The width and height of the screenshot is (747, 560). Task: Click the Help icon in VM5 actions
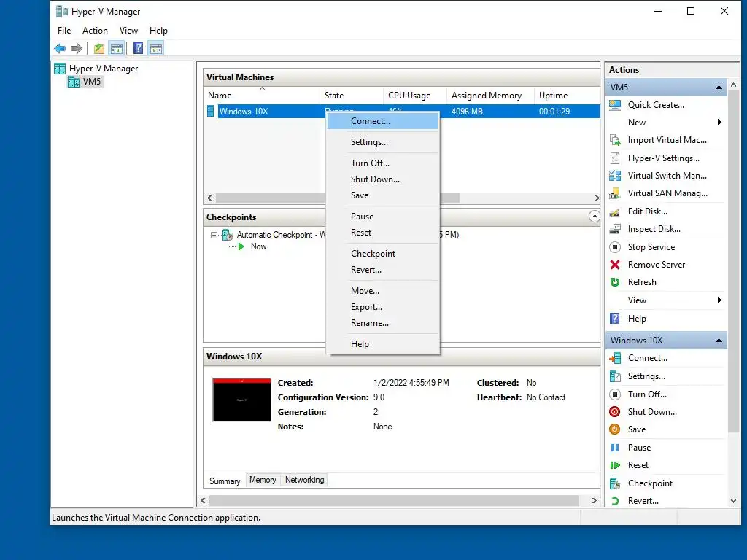click(615, 319)
